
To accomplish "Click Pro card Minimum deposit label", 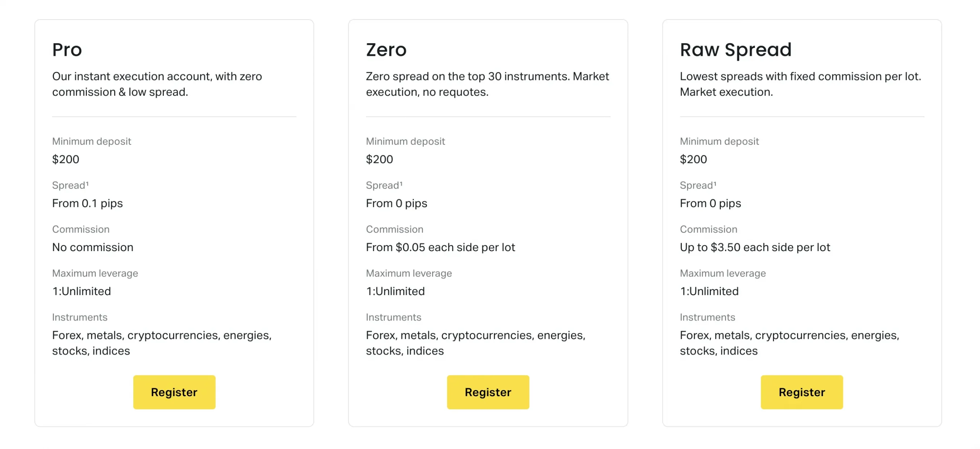I will pos(91,141).
